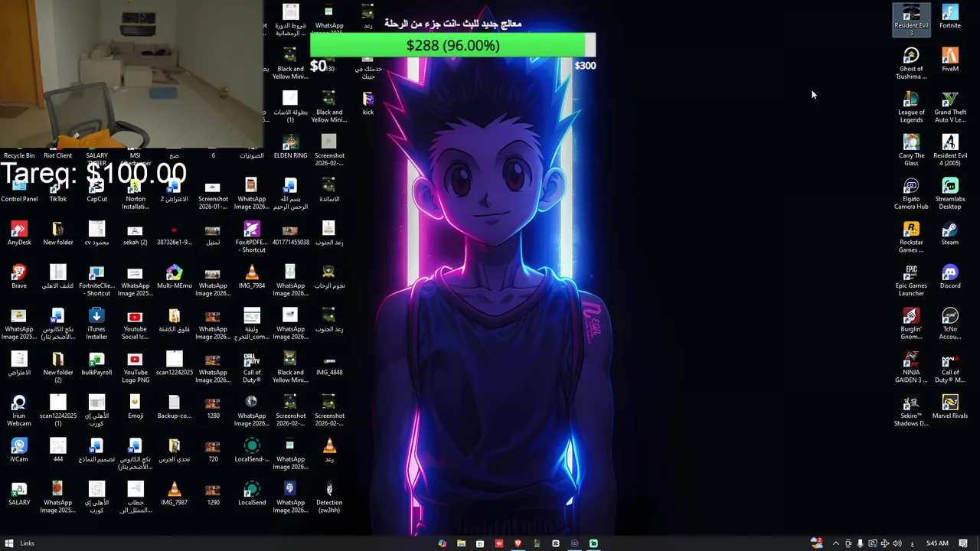
Task: Open Call of Duty Modern Warfare shortcut at right
Action: coord(950,367)
